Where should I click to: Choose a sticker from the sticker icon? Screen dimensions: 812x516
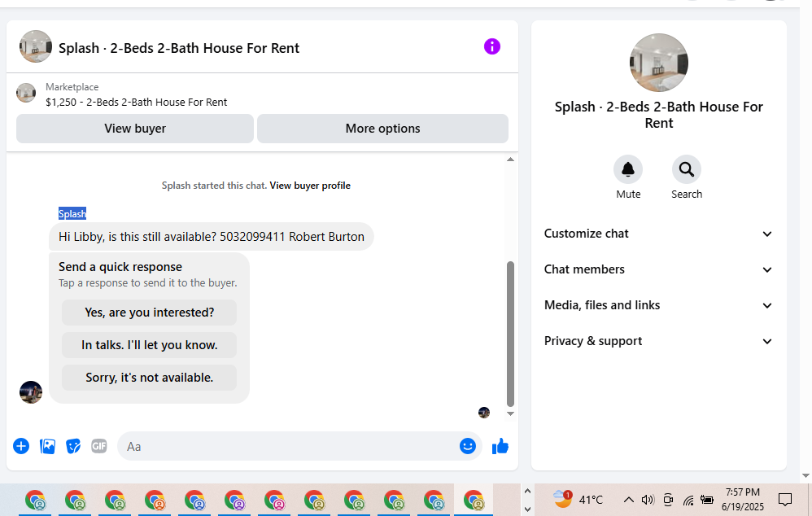coord(73,446)
